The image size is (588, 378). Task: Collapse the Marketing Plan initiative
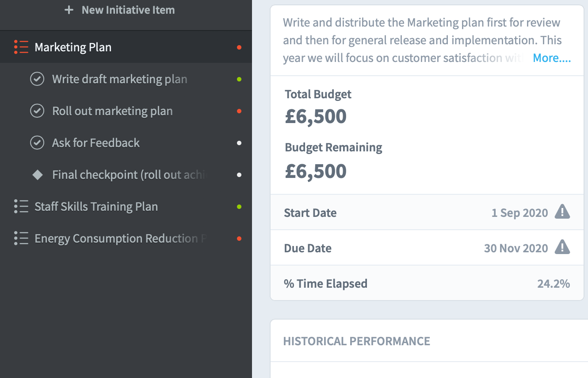point(126,47)
